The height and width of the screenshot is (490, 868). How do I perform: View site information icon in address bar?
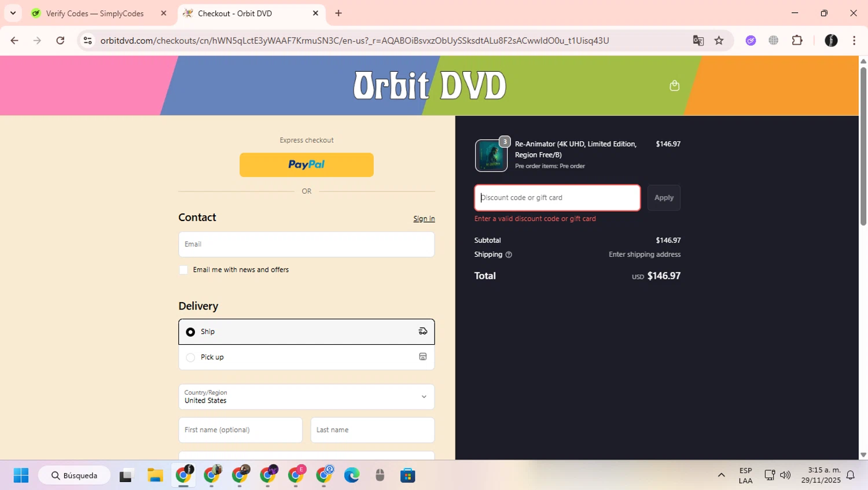88,40
